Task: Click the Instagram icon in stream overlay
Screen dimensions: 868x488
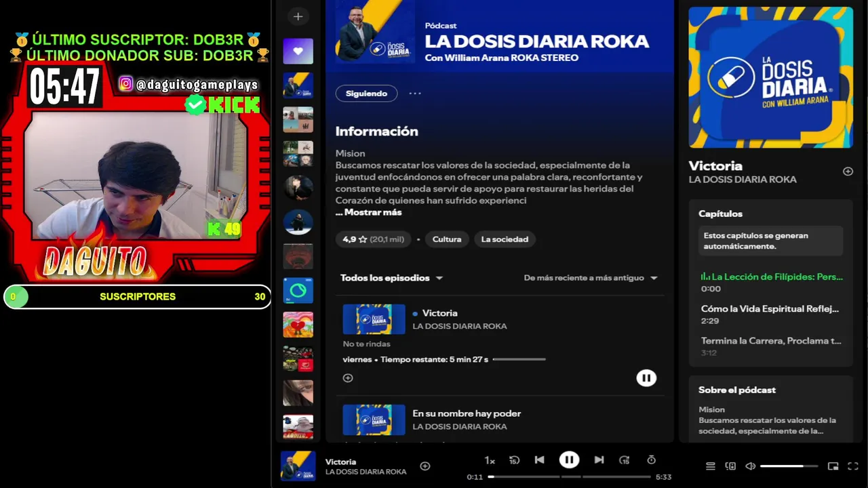Action: tap(125, 84)
